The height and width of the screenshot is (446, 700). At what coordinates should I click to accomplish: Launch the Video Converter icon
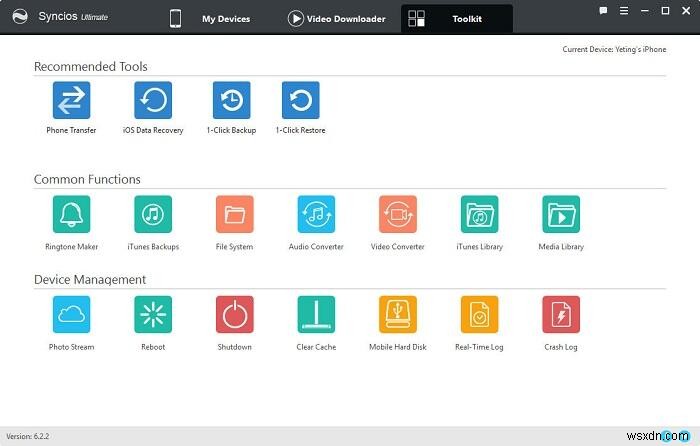pyautogui.click(x=398, y=214)
